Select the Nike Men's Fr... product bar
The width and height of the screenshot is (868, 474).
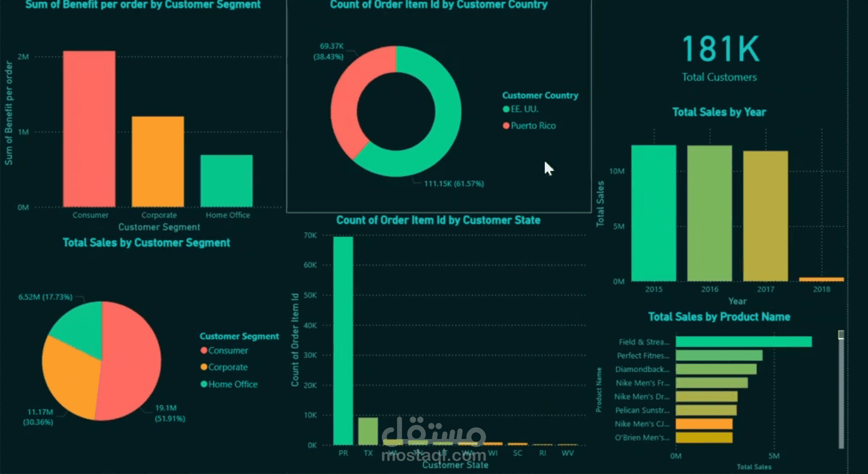click(711, 383)
